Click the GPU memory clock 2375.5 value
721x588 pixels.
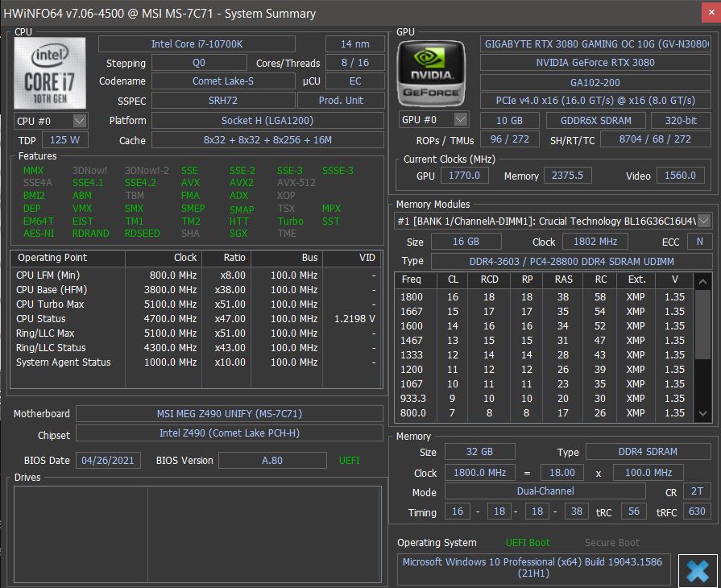(567, 175)
